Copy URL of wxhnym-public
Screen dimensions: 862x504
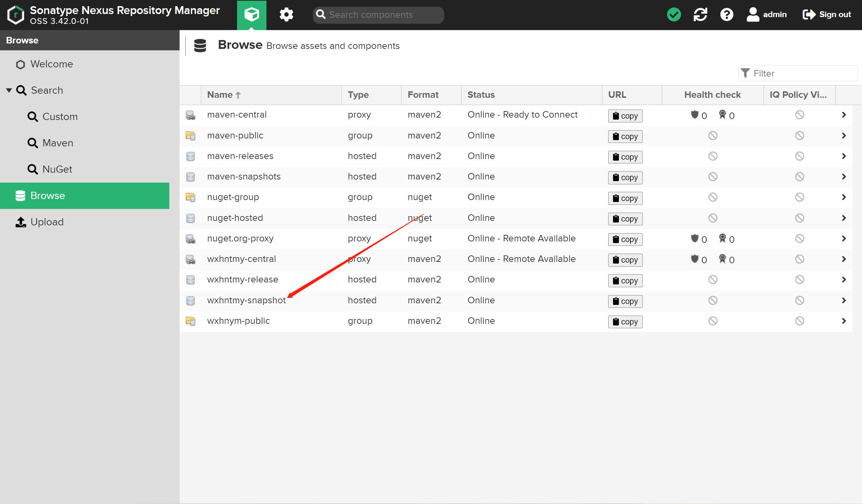625,322
